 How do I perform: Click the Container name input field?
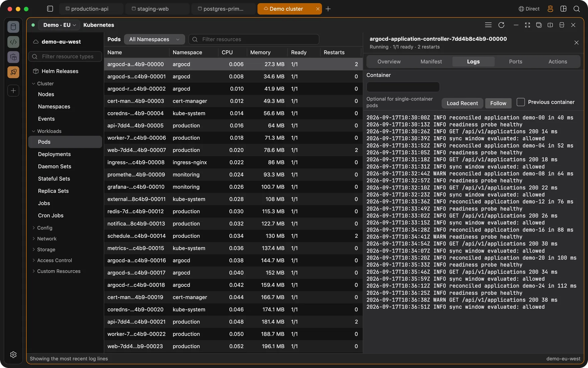tap(403, 87)
